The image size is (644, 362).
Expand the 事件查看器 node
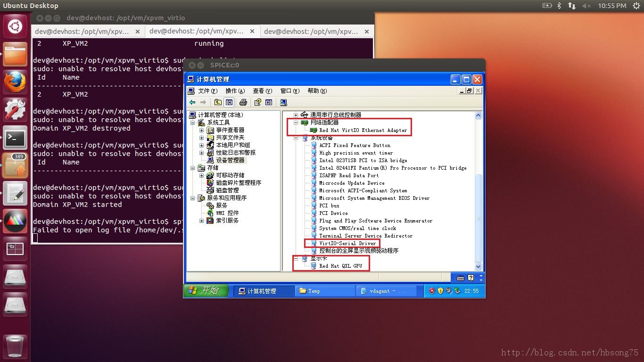tap(202, 130)
